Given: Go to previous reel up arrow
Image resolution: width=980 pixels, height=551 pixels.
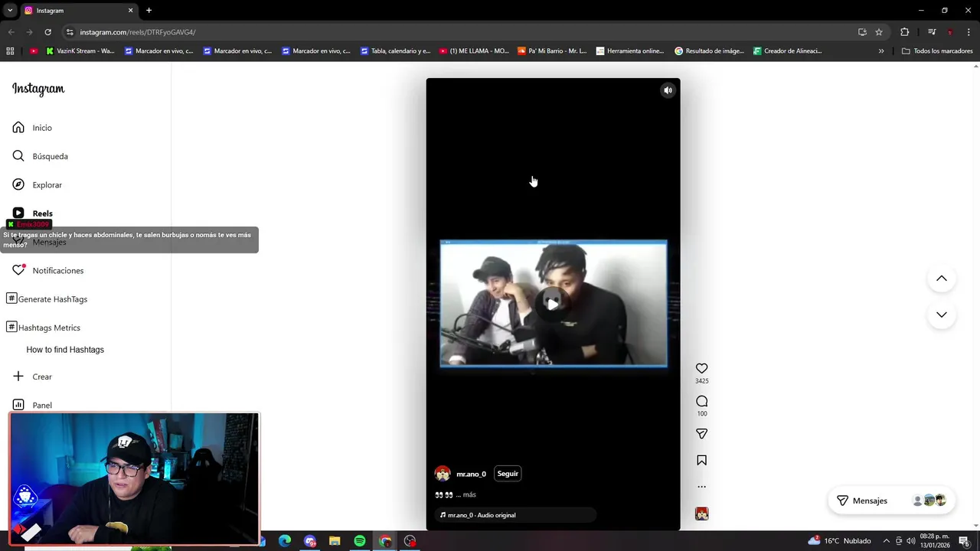Looking at the screenshot, I should pyautogui.click(x=941, y=279).
